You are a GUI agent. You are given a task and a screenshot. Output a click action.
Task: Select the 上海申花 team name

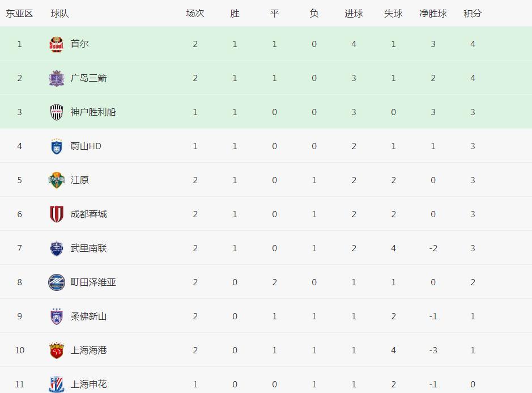89,384
